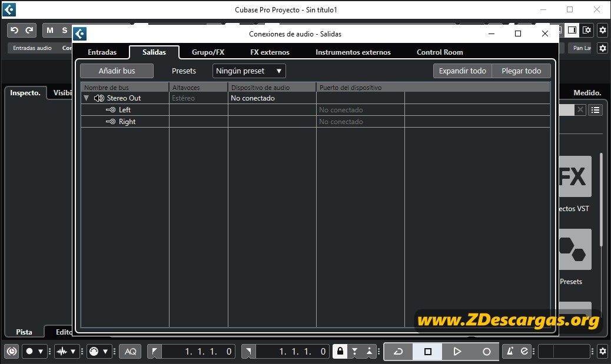Click Plegar todo button
This screenshot has height=364, width=611.
pos(522,71)
